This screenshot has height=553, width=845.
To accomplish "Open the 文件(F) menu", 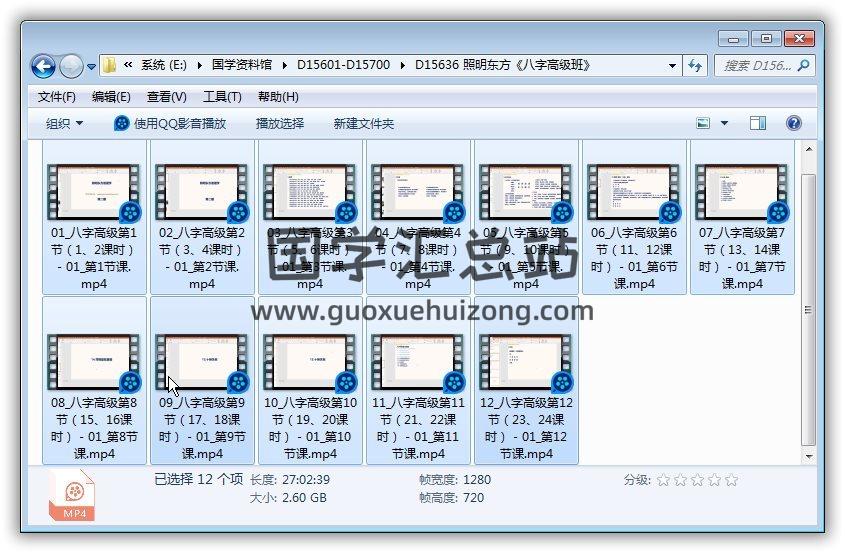I will [56, 97].
